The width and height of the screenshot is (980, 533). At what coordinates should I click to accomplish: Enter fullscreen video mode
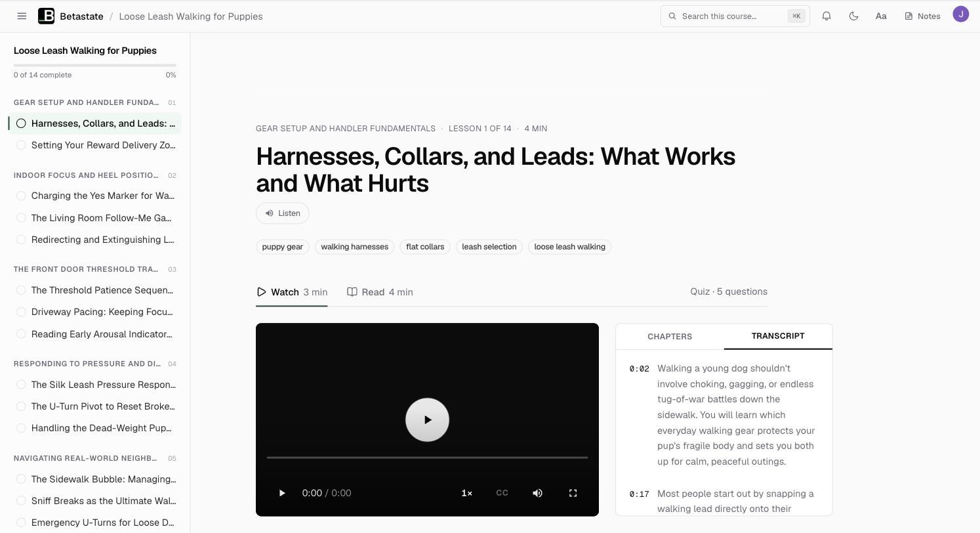pos(573,493)
